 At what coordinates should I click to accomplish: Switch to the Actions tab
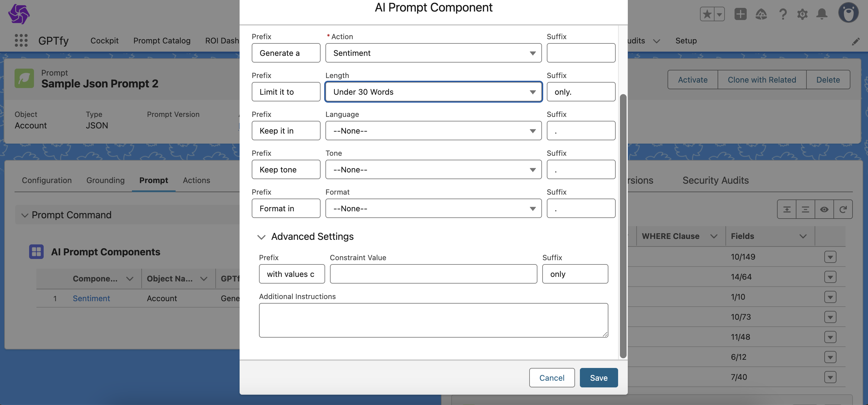tap(197, 180)
